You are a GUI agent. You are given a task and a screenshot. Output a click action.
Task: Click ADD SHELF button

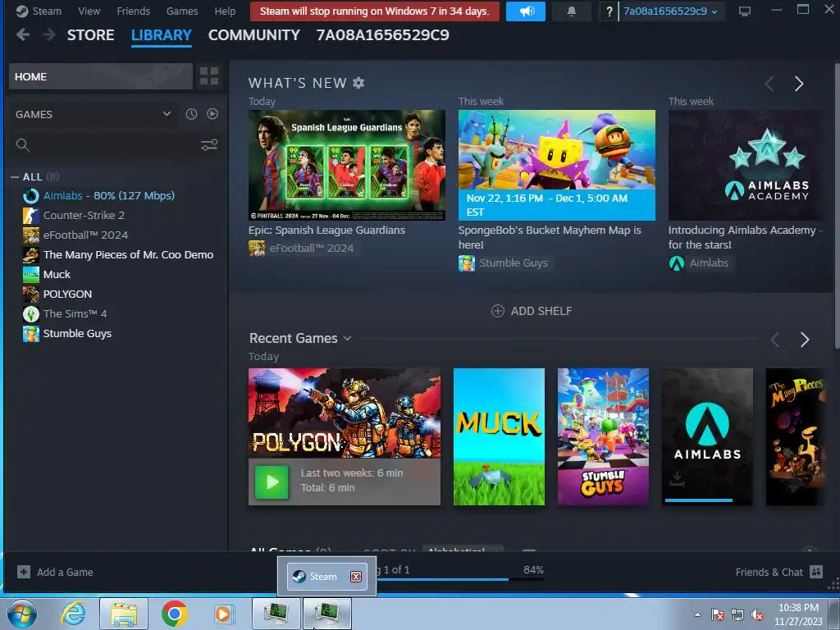532,311
